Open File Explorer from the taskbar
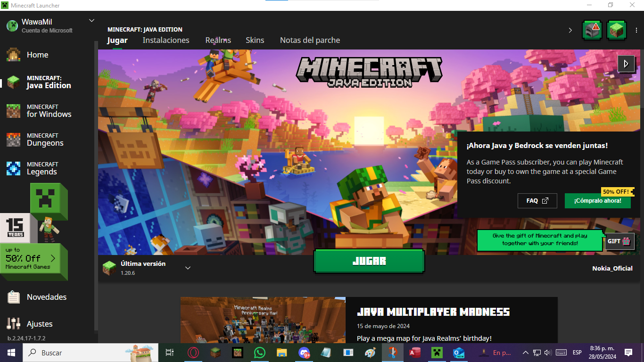The height and width of the screenshot is (362, 644). pos(281,353)
